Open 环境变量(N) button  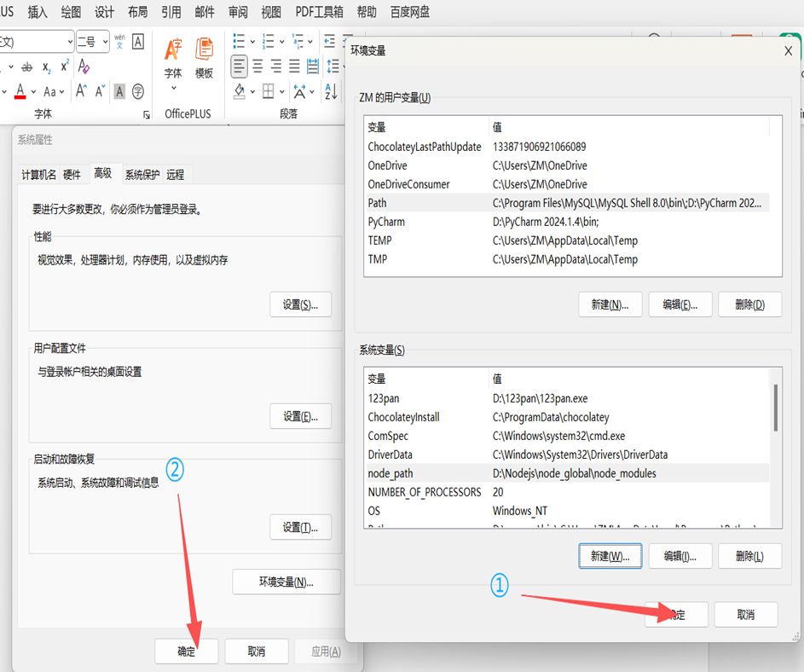coord(286,582)
